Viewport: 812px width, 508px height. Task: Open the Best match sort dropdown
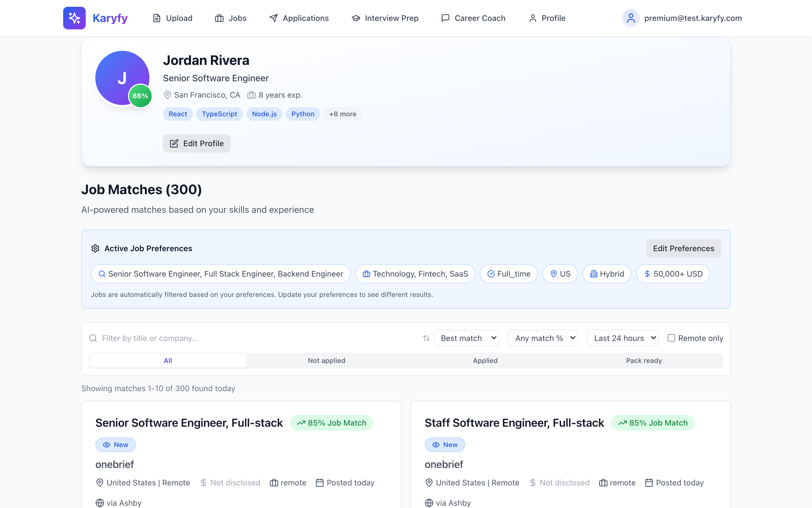point(466,338)
